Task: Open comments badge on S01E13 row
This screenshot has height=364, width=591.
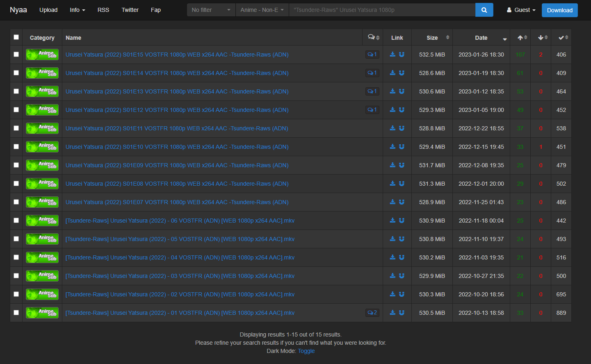Action: 372,91
